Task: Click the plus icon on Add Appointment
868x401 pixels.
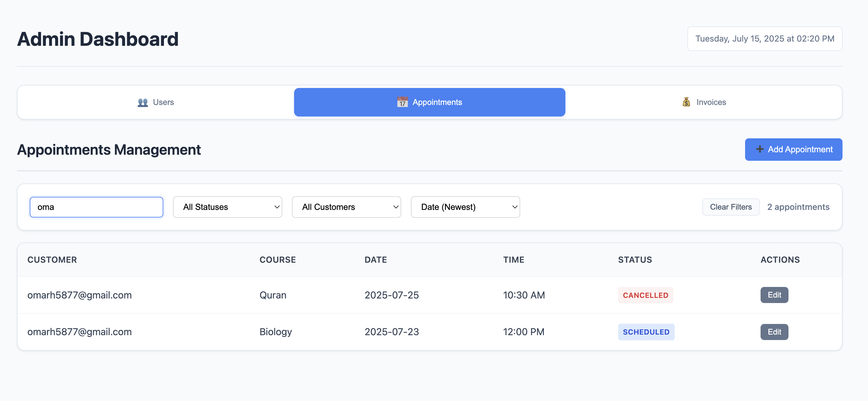Action: (x=759, y=149)
